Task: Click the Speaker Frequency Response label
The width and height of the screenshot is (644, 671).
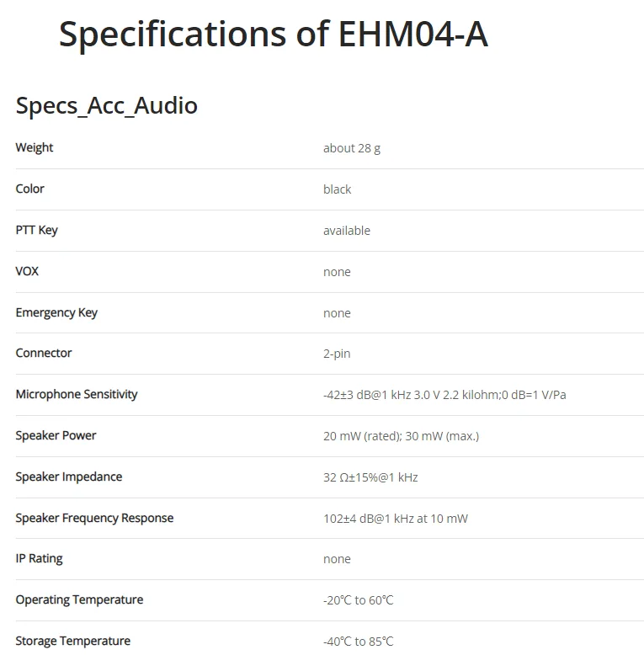Action: [x=94, y=519]
